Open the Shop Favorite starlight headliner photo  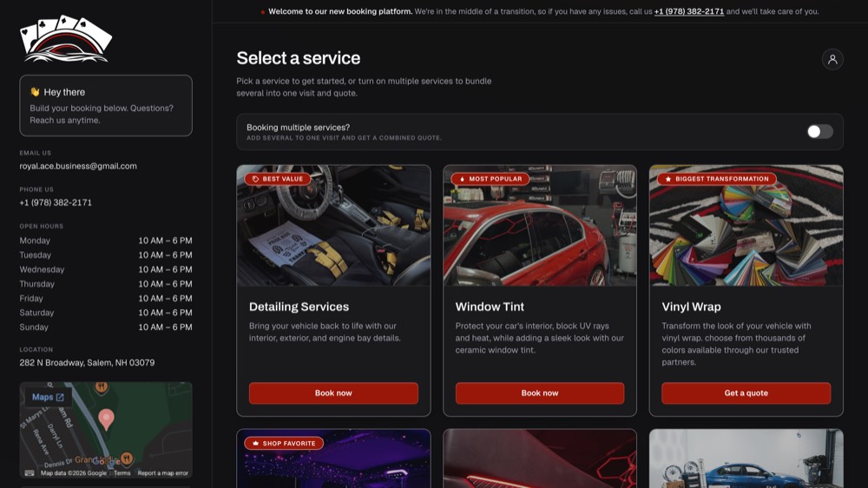click(x=333, y=458)
